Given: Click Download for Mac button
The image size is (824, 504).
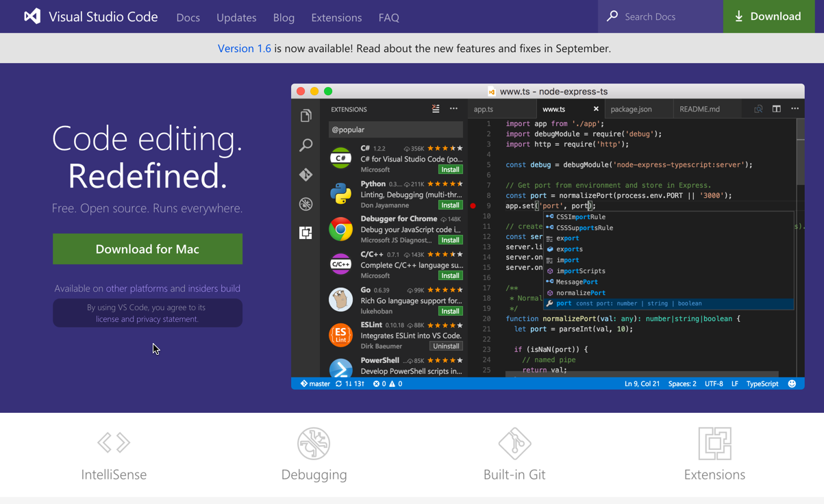Looking at the screenshot, I should click(x=147, y=249).
